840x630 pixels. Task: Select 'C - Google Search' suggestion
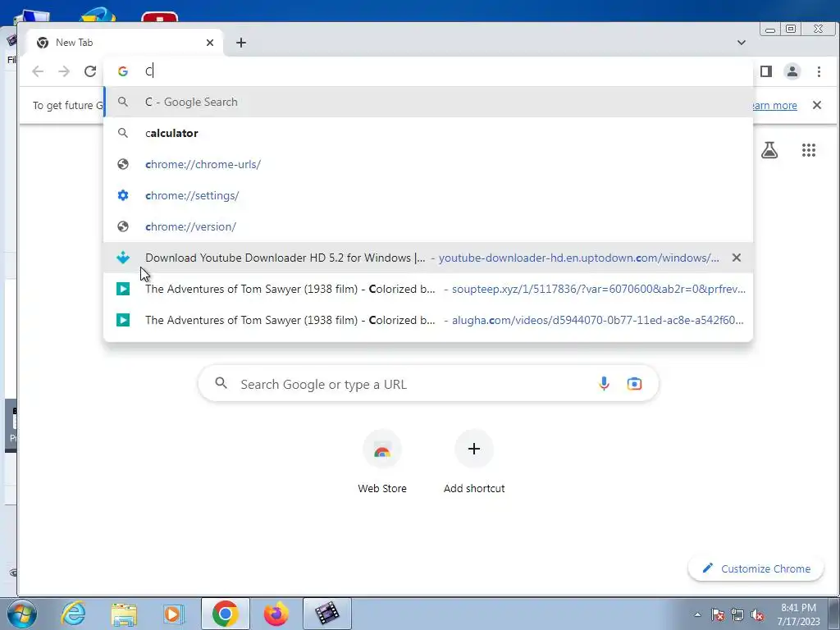[428, 102]
